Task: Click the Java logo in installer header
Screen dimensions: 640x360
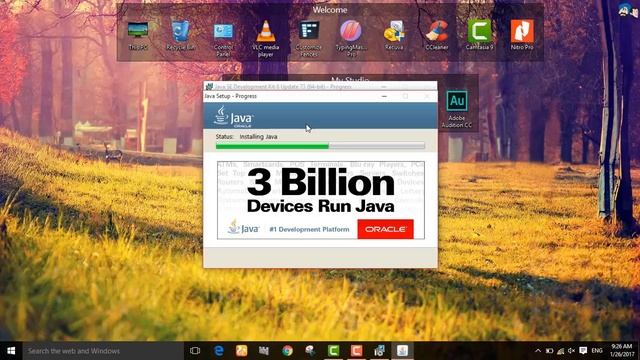Action: pyautogui.click(x=233, y=117)
